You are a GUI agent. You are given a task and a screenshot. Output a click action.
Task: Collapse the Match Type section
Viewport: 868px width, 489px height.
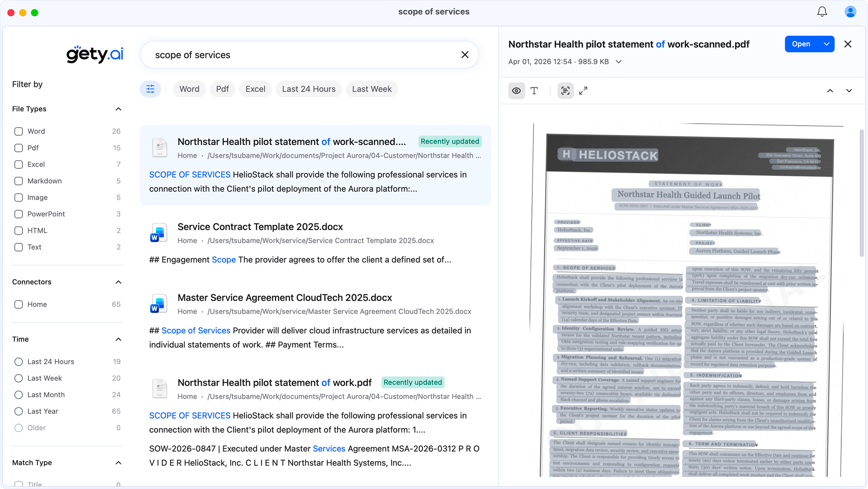[x=118, y=463]
